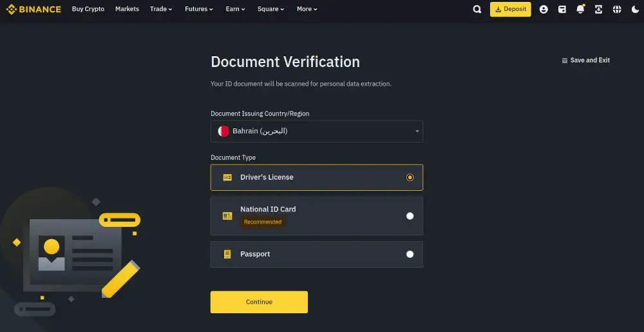644x332 pixels.
Task: Expand the Earn menu
Action: coord(235,9)
